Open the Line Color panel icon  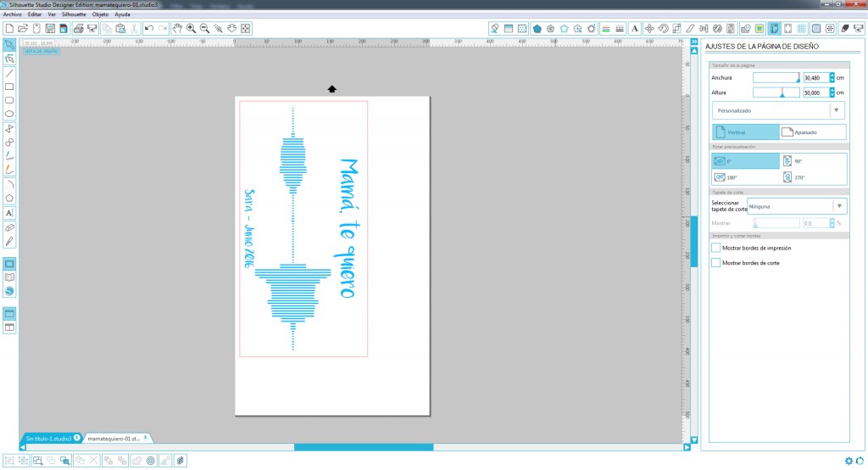(605, 28)
